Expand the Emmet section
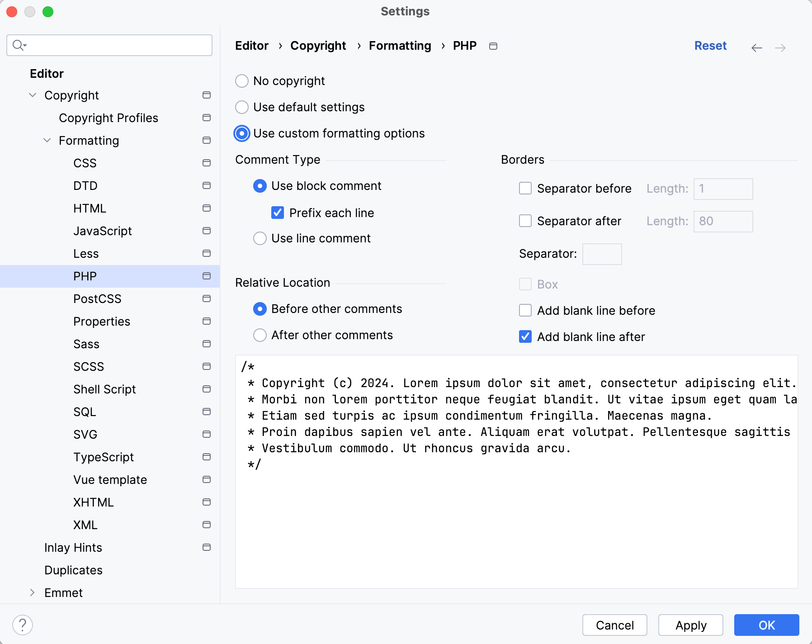Image resolution: width=812 pixels, height=644 pixels. coord(32,592)
